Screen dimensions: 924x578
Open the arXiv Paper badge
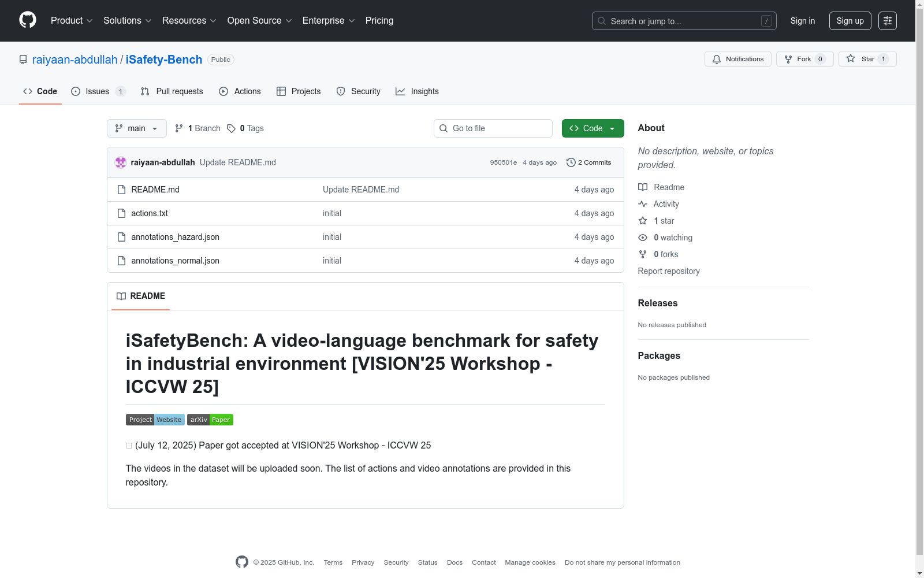(210, 420)
